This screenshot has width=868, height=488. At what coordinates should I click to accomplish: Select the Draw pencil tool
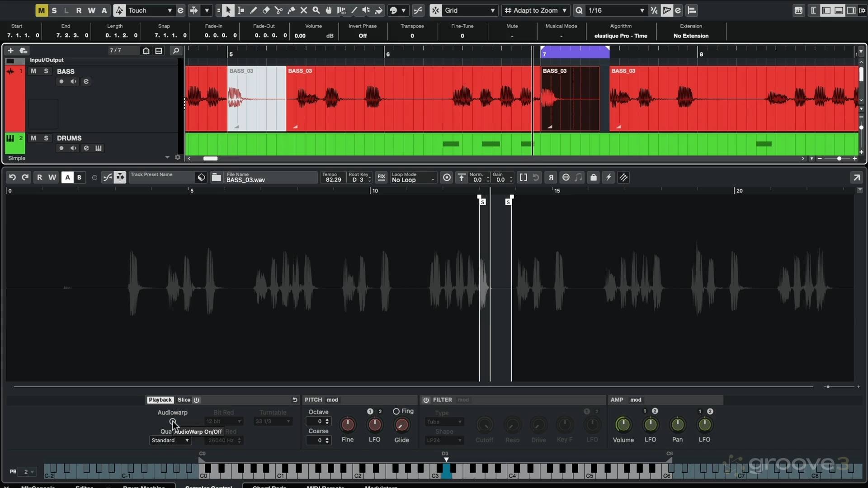click(253, 10)
